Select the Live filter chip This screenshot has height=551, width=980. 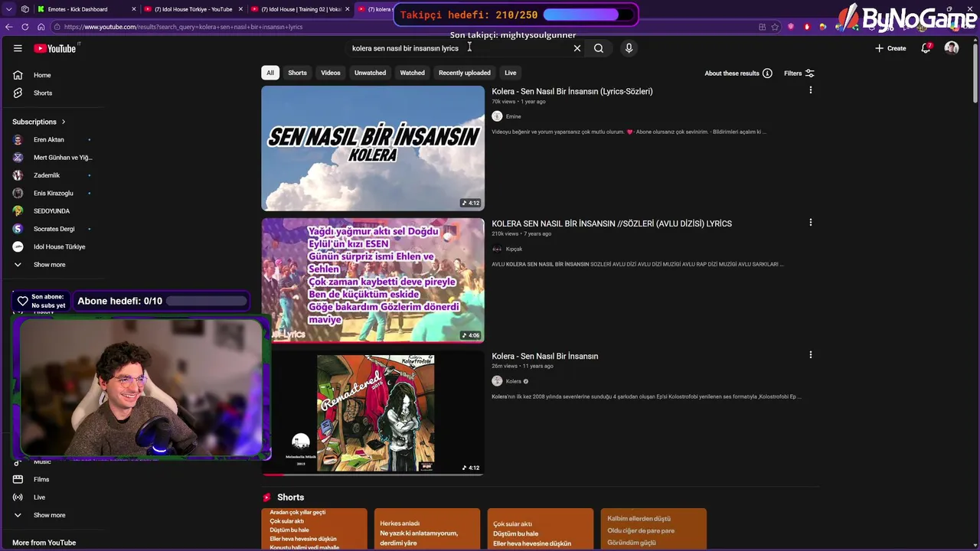510,73
